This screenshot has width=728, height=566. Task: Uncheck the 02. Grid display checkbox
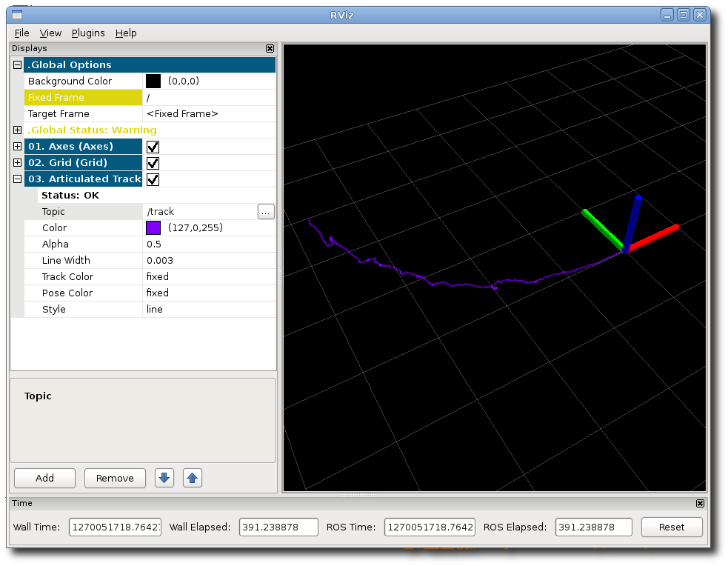click(x=153, y=163)
